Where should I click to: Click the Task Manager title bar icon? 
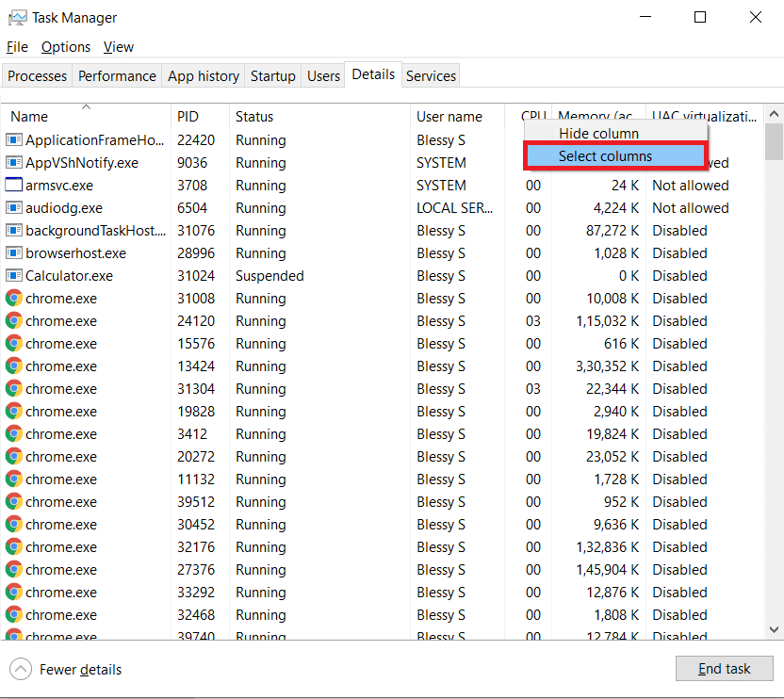[20, 17]
